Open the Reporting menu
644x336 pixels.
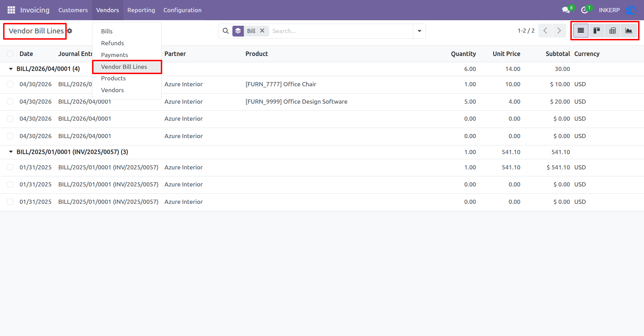[141, 10]
